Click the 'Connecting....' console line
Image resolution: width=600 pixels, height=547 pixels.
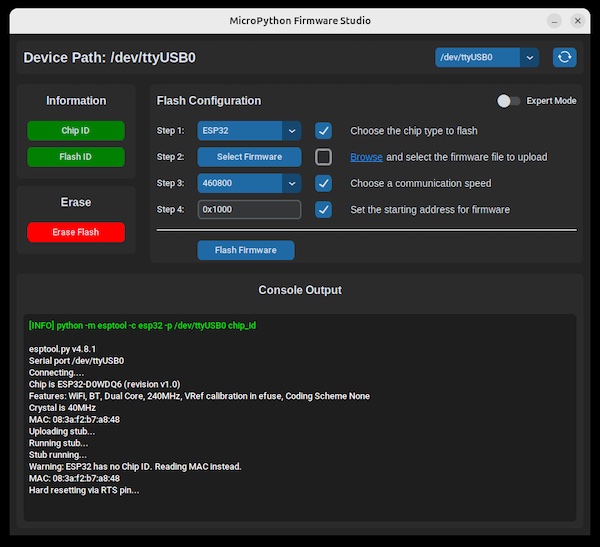click(x=56, y=372)
